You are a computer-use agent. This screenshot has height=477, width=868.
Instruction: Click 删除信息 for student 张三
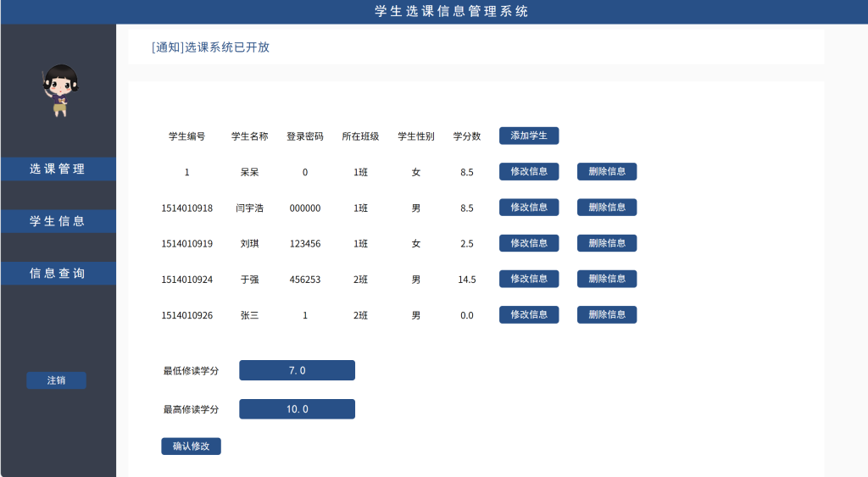click(607, 315)
